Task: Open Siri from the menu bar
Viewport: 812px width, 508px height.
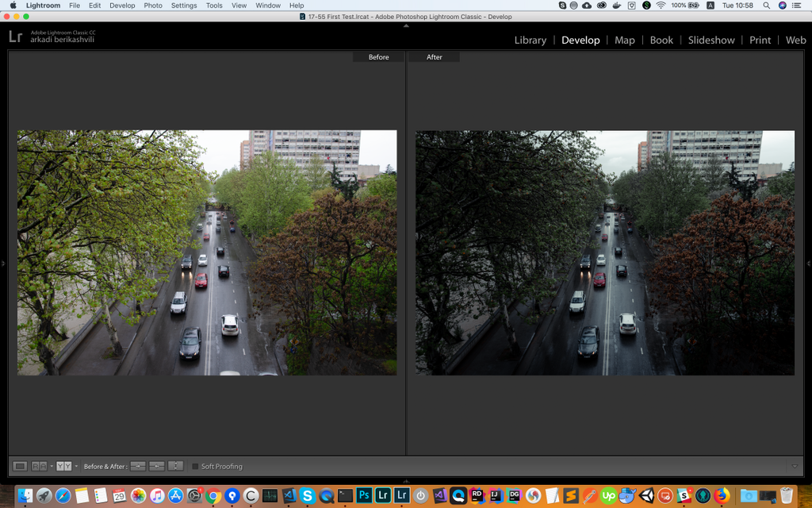Action: click(783, 6)
